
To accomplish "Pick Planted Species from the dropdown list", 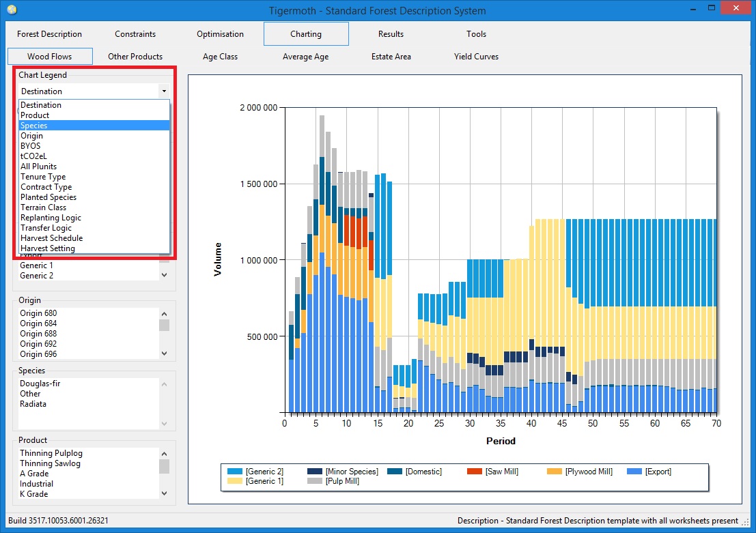I will [x=94, y=197].
